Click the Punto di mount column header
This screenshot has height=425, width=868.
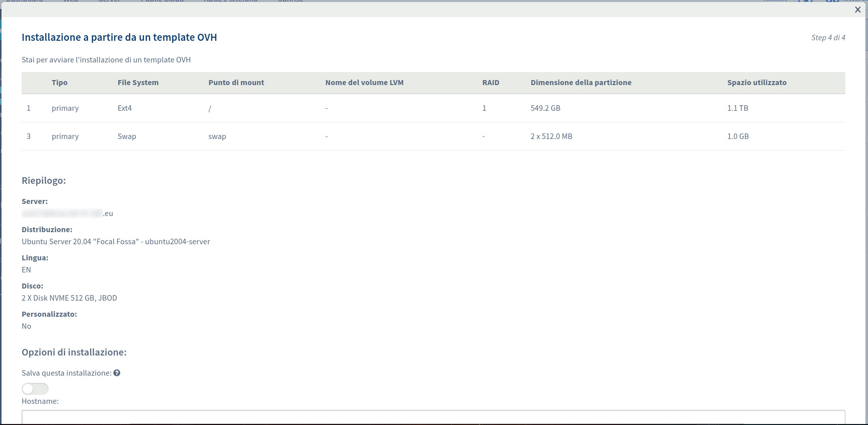[236, 83]
